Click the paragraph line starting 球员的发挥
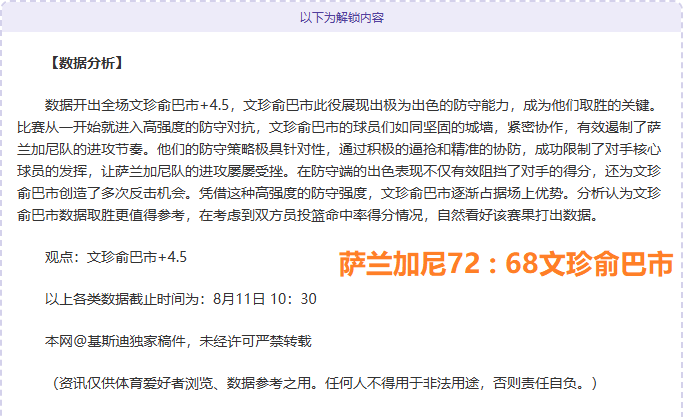This screenshot has width=684, height=417. click(339, 171)
